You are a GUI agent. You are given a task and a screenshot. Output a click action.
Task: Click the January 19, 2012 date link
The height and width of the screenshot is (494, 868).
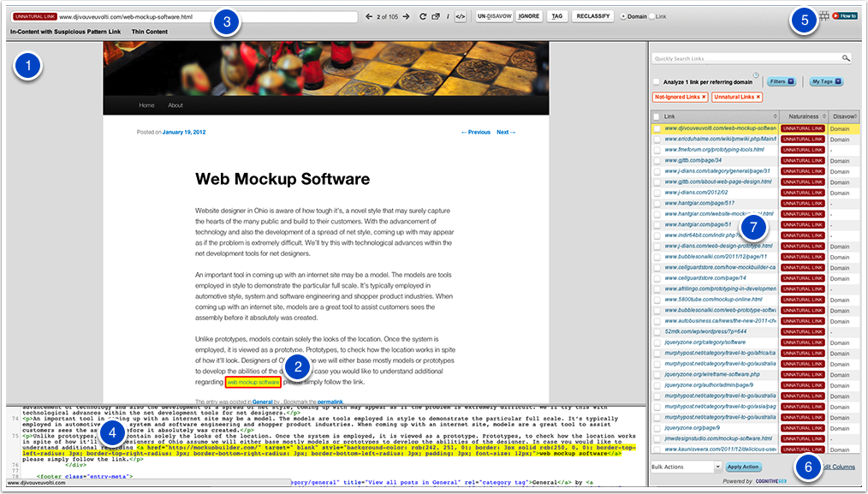pyautogui.click(x=184, y=133)
